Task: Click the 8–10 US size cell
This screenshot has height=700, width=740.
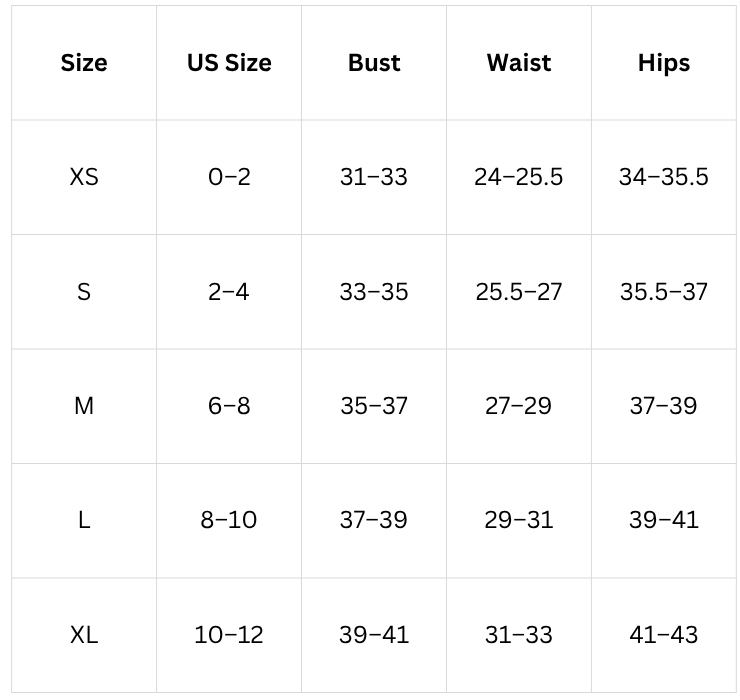Action: [x=229, y=521]
